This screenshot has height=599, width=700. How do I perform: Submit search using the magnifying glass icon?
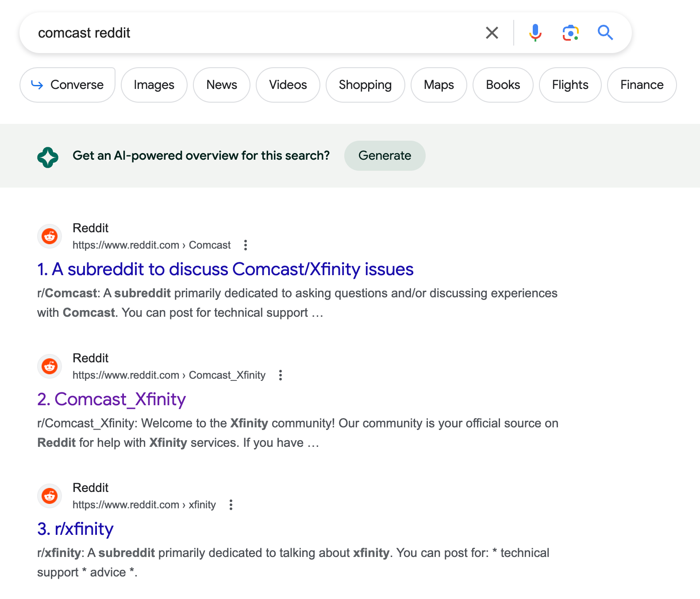click(605, 33)
